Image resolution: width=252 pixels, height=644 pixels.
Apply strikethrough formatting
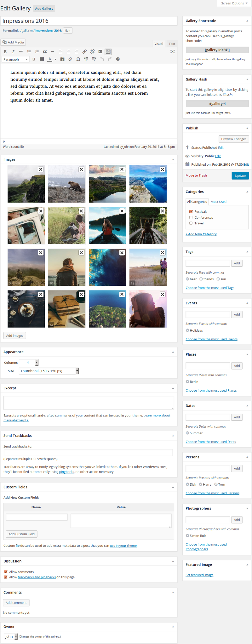tap(21, 52)
